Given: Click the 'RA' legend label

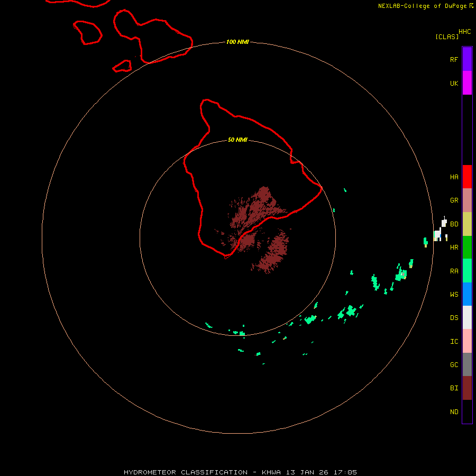Looking at the screenshot, I should pos(454,271).
